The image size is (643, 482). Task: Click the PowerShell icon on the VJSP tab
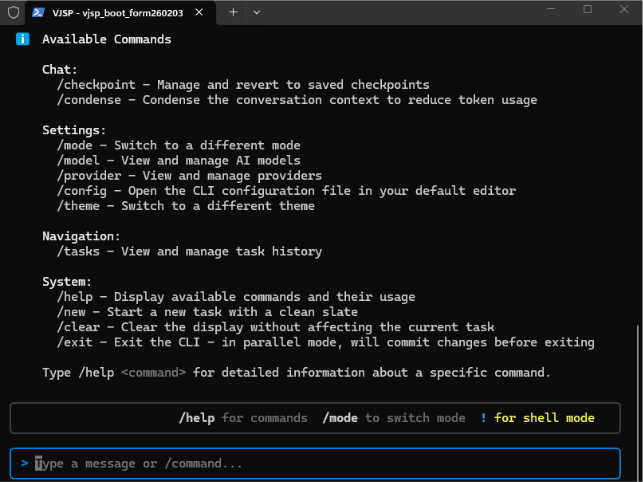point(38,13)
